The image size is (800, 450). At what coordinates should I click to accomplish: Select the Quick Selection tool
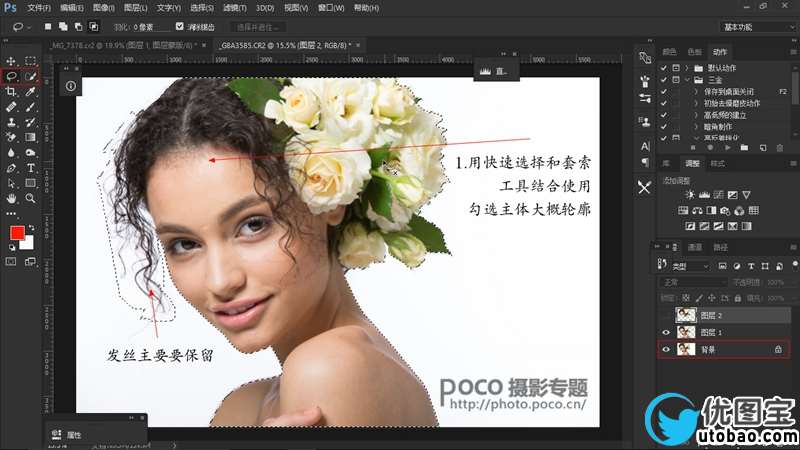click(30, 77)
